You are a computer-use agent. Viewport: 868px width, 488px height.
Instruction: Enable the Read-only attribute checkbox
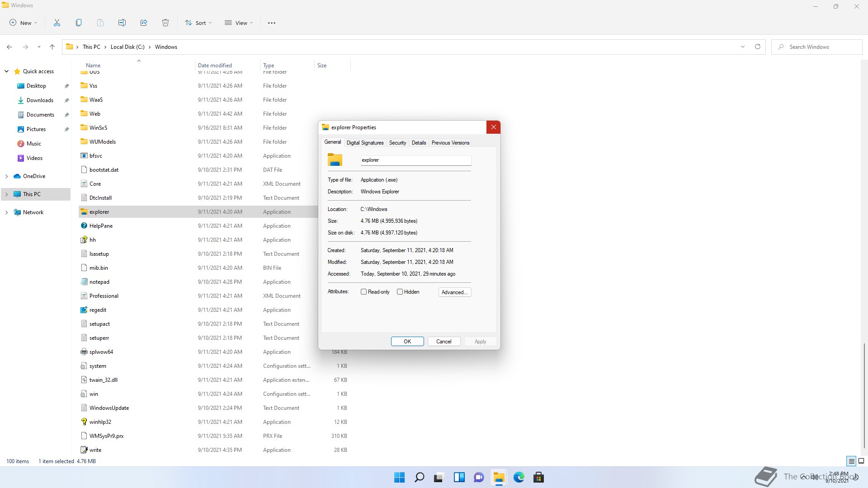(x=363, y=292)
